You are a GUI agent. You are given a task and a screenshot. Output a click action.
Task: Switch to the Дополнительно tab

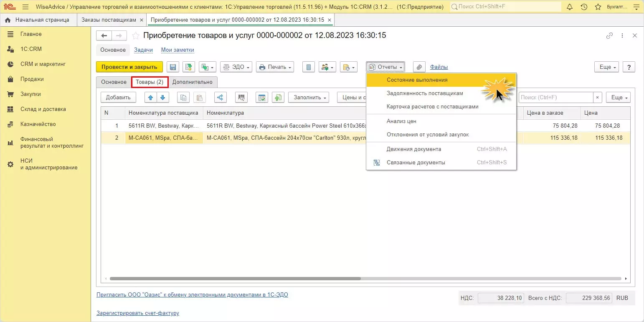click(193, 82)
